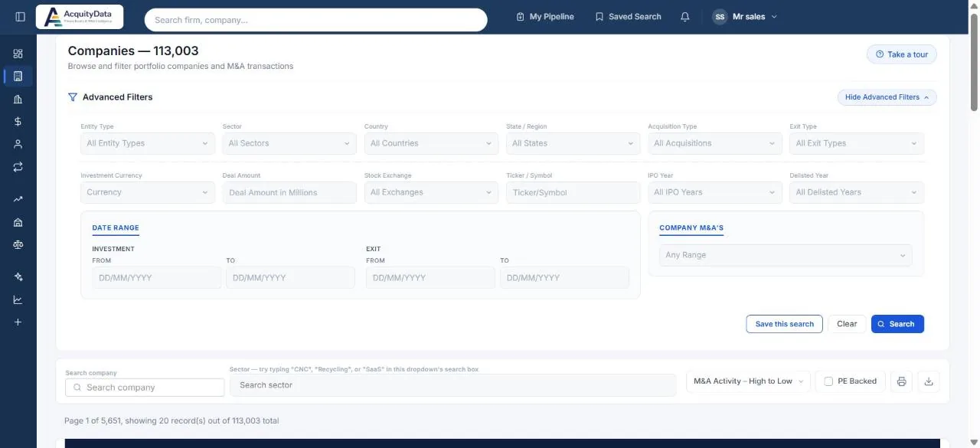Viewport: 980px width, 448px height.
Task: Open the trending-up arrow icon in sidebar
Action: [x=18, y=199]
